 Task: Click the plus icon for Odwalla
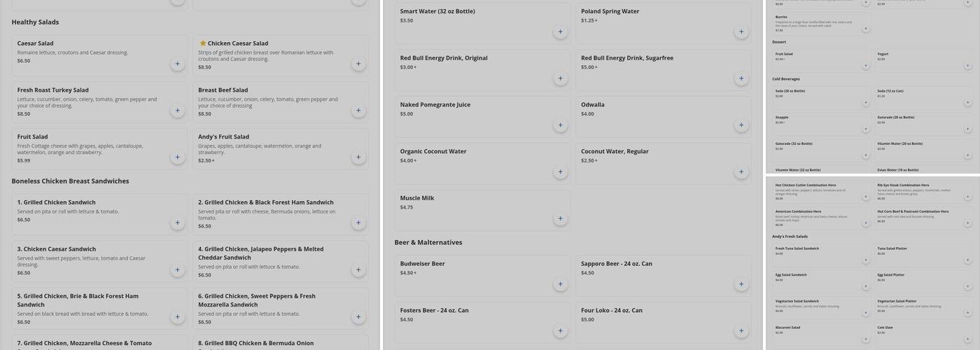(741, 125)
